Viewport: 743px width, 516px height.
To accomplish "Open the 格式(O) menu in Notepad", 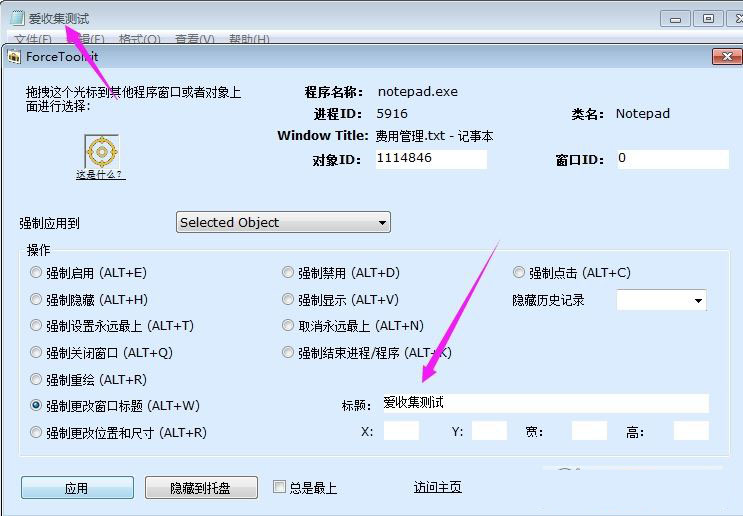I will tap(139, 40).
